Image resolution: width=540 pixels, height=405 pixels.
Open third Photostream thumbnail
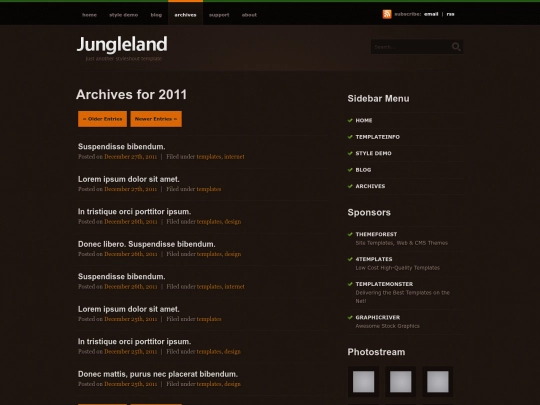coord(438,382)
